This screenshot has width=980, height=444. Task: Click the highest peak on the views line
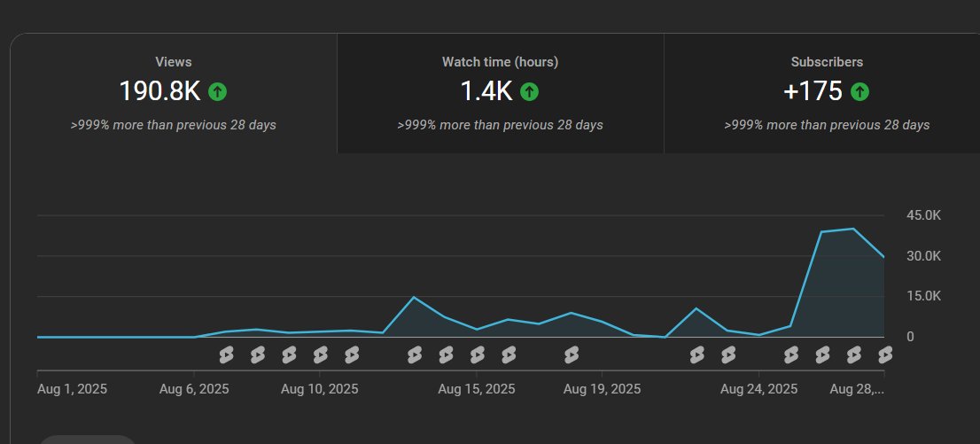[x=854, y=229]
